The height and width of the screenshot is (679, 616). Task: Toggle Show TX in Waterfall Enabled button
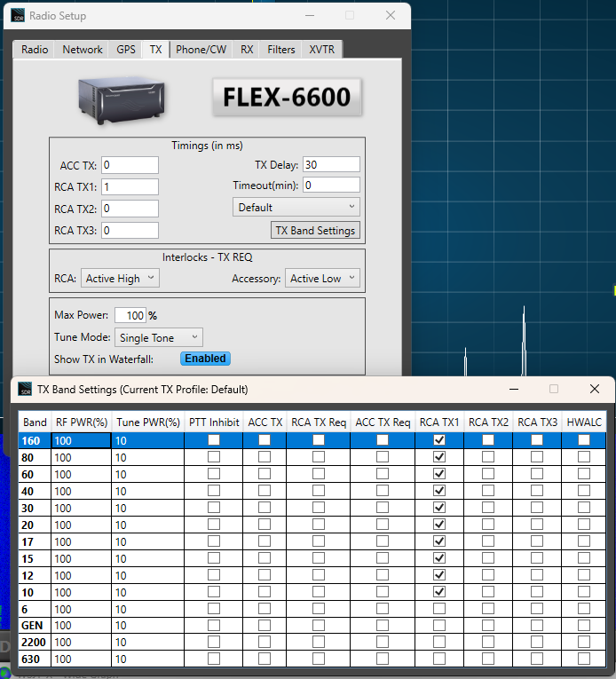[205, 359]
